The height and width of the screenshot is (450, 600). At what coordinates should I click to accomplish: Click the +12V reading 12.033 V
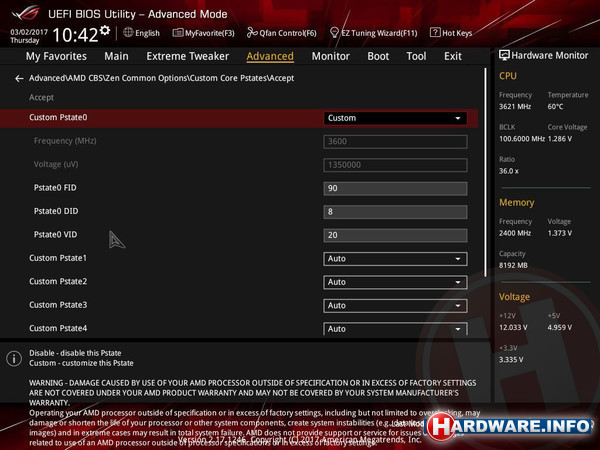point(513,328)
